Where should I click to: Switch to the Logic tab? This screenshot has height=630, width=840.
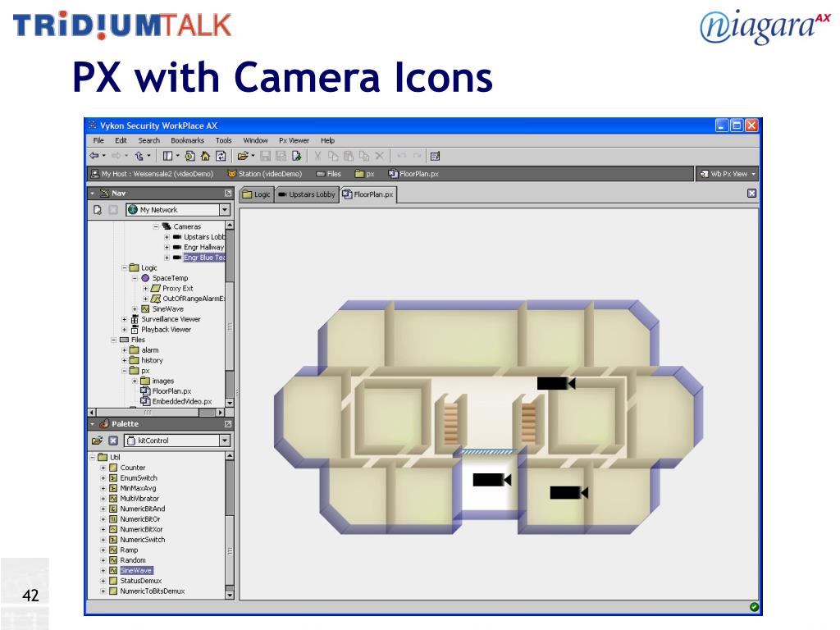[x=257, y=194]
